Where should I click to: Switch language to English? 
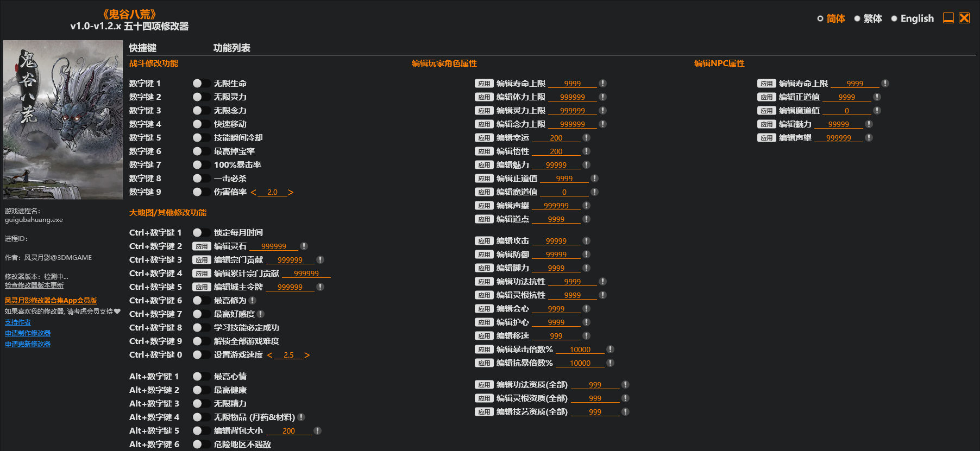click(x=912, y=18)
